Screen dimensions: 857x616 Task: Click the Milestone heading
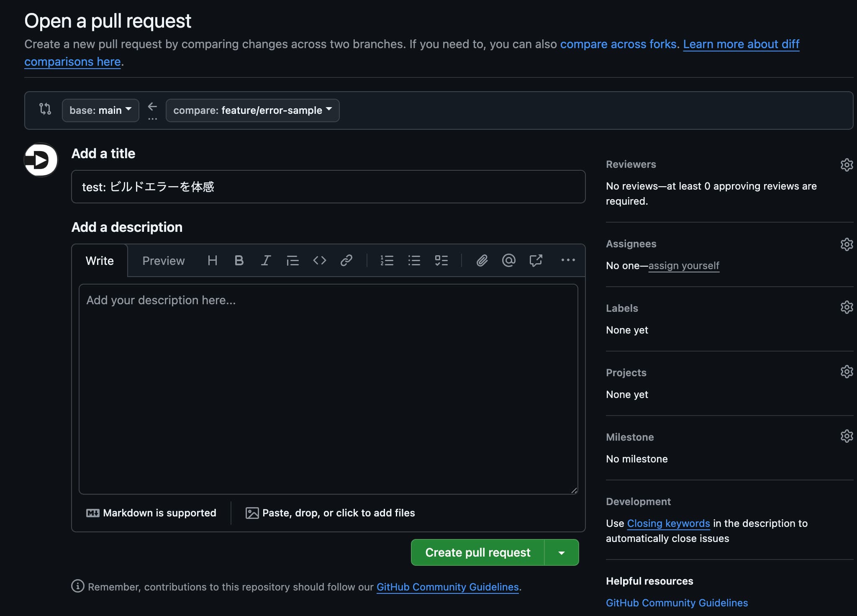tap(630, 437)
